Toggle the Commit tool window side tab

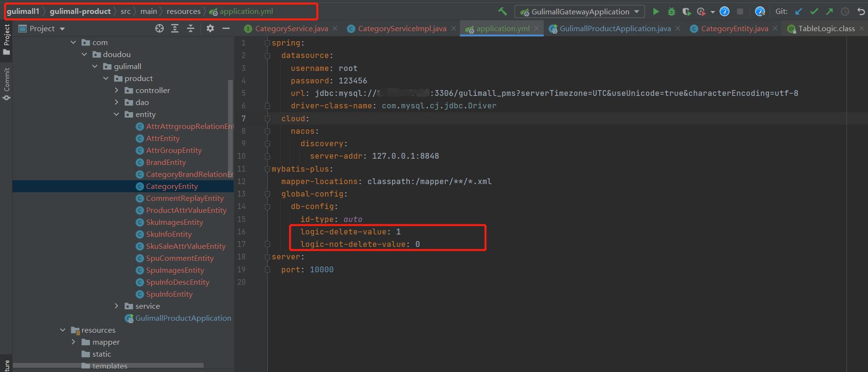coord(6,84)
